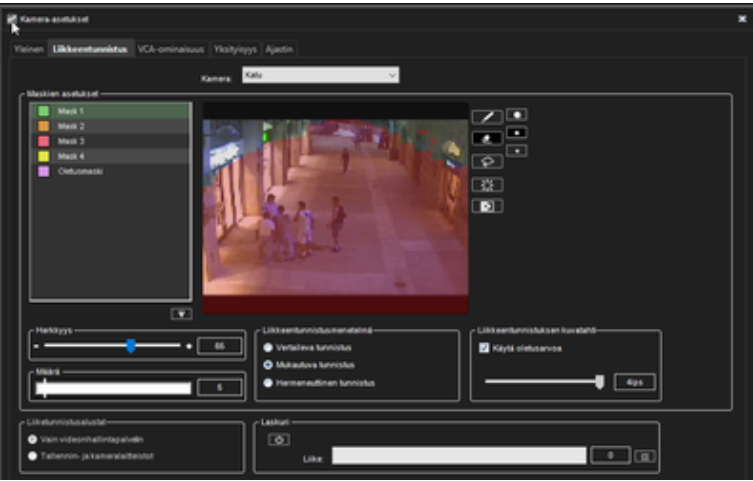
Task: Switch to the VCA-ominaisuus tab
Action: click(x=171, y=48)
